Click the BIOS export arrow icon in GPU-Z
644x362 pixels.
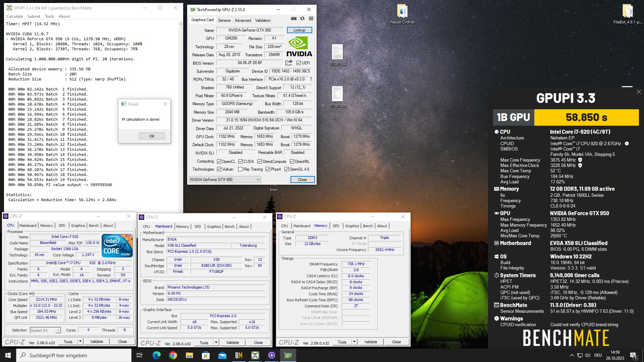[x=289, y=63]
